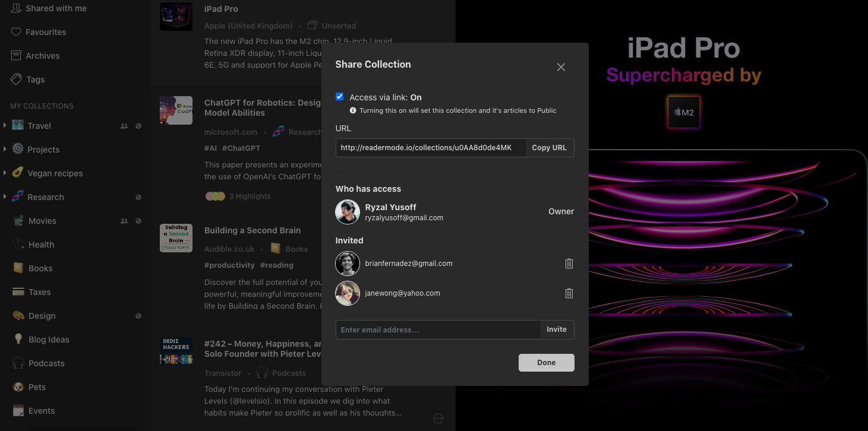This screenshot has width=868, height=431.
Task: Open Favourites in sidebar
Action: (x=46, y=32)
